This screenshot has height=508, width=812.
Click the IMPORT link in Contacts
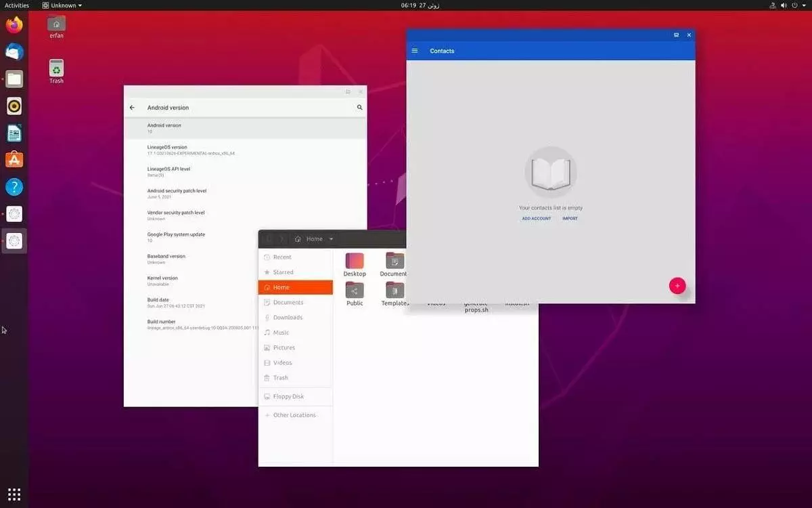(x=570, y=218)
